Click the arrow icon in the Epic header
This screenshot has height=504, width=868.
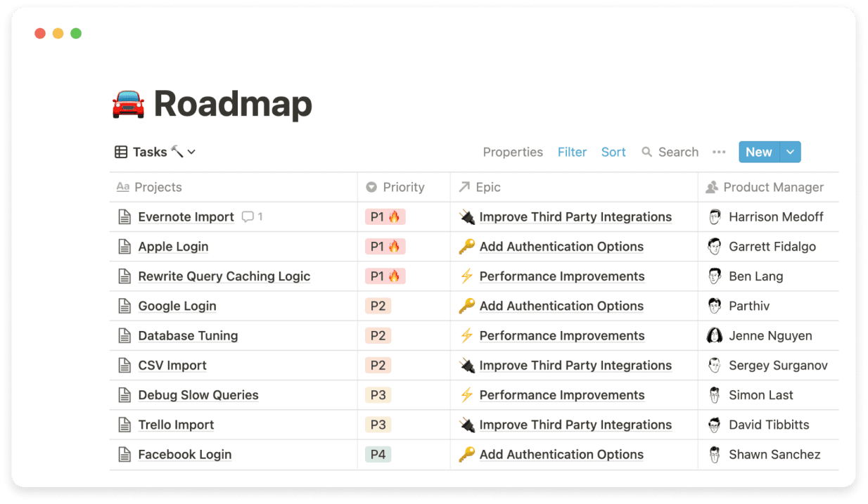tap(464, 187)
